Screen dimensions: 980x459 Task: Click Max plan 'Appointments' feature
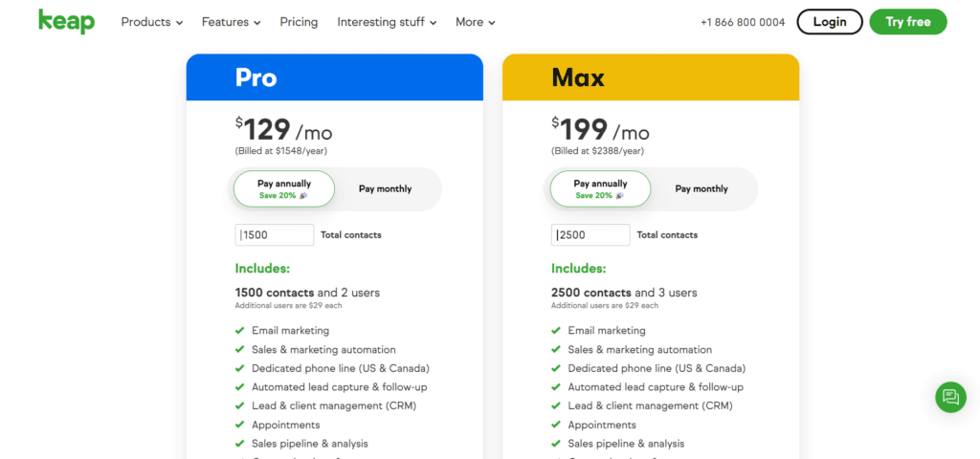(x=602, y=425)
